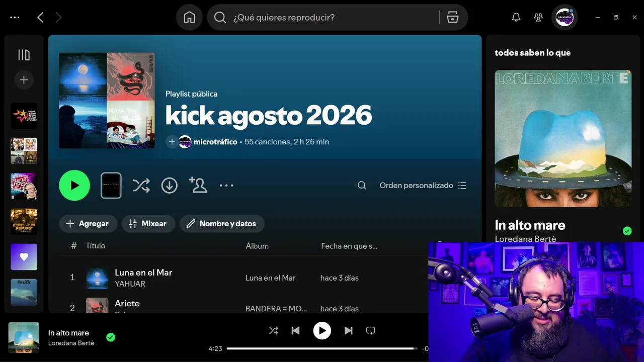The height and width of the screenshot is (362, 644).
Task: Expand Your Library in the sidebar
Action: pos(24,55)
